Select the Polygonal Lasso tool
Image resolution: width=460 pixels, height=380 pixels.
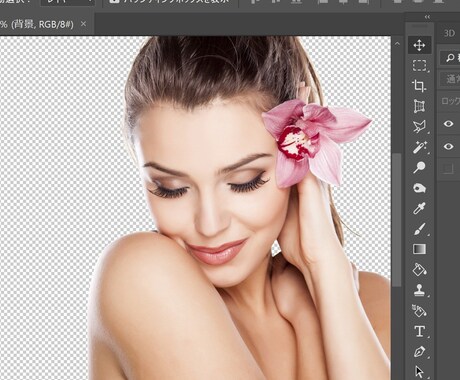point(419,127)
